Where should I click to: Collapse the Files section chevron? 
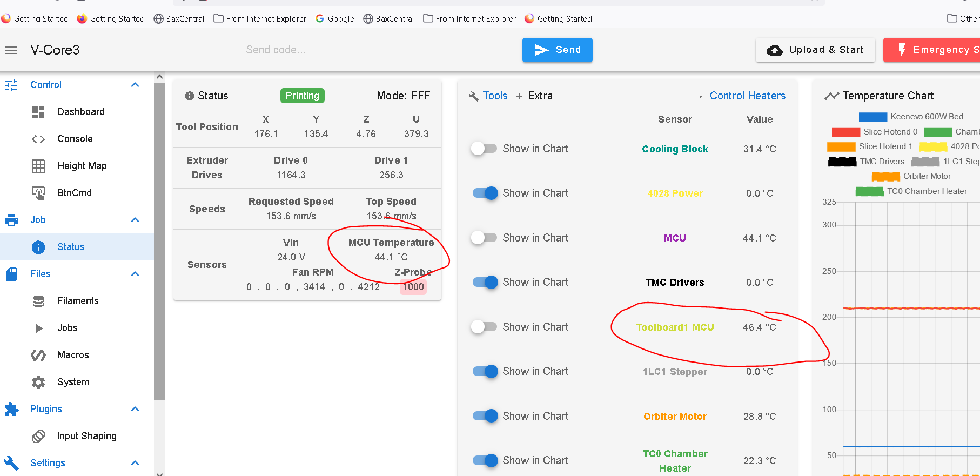coord(135,274)
